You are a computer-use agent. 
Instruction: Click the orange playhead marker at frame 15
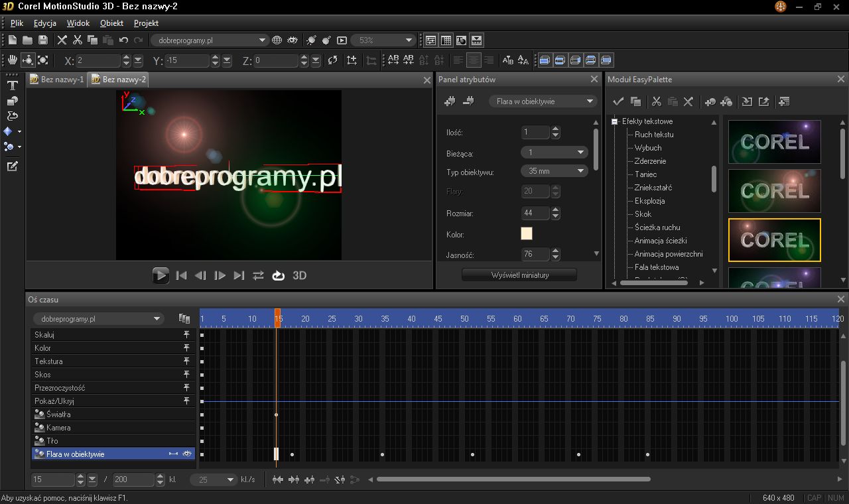coord(278,318)
